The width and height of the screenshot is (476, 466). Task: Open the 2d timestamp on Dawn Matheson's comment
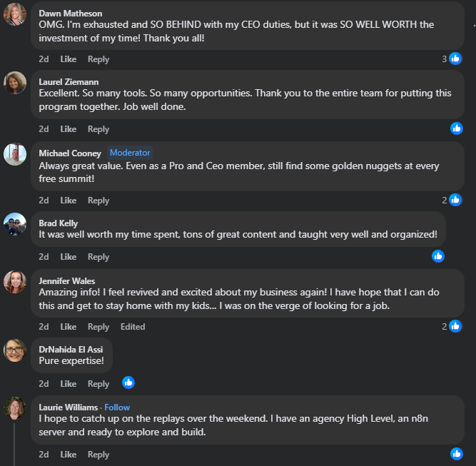click(44, 59)
